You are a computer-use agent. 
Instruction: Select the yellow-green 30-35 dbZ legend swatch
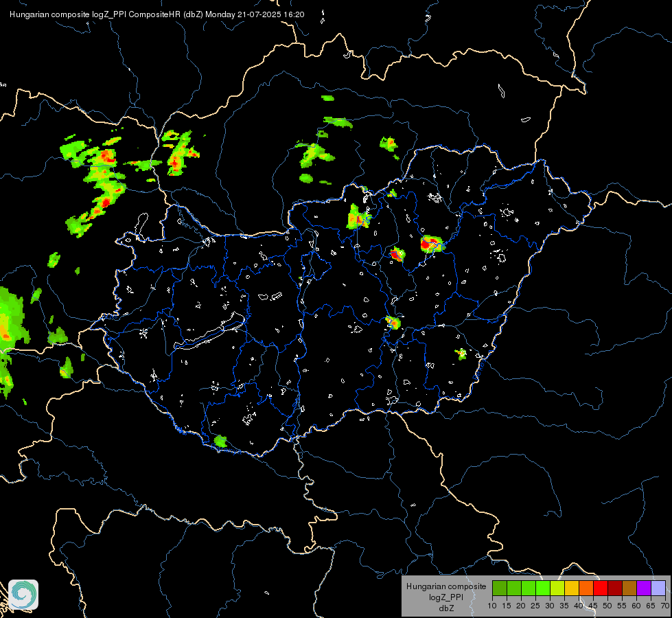pos(557,588)
